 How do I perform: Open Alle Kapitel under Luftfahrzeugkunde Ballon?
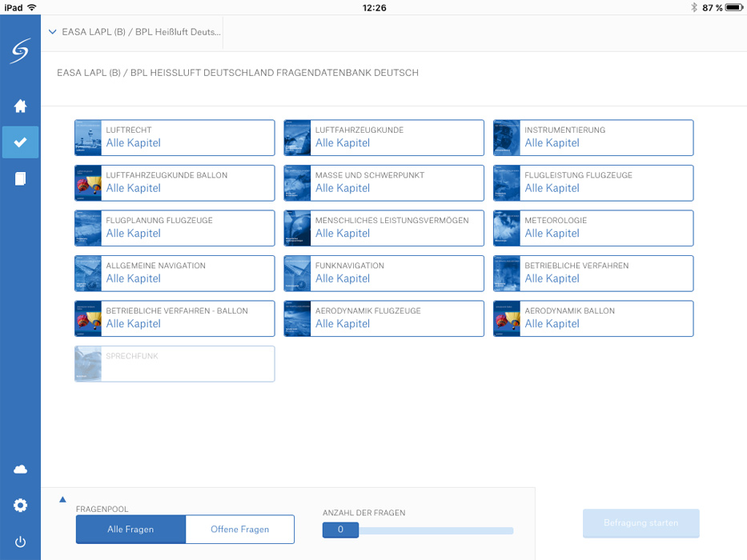click(134, 188)
